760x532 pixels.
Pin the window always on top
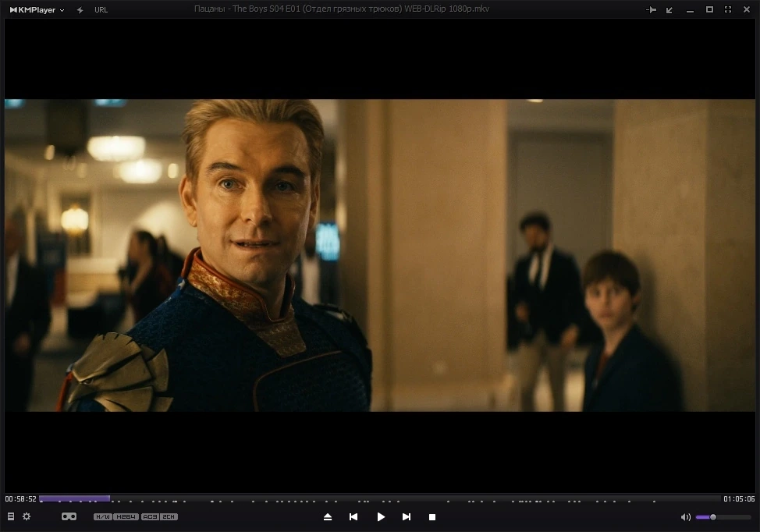[x=651, y=9]
